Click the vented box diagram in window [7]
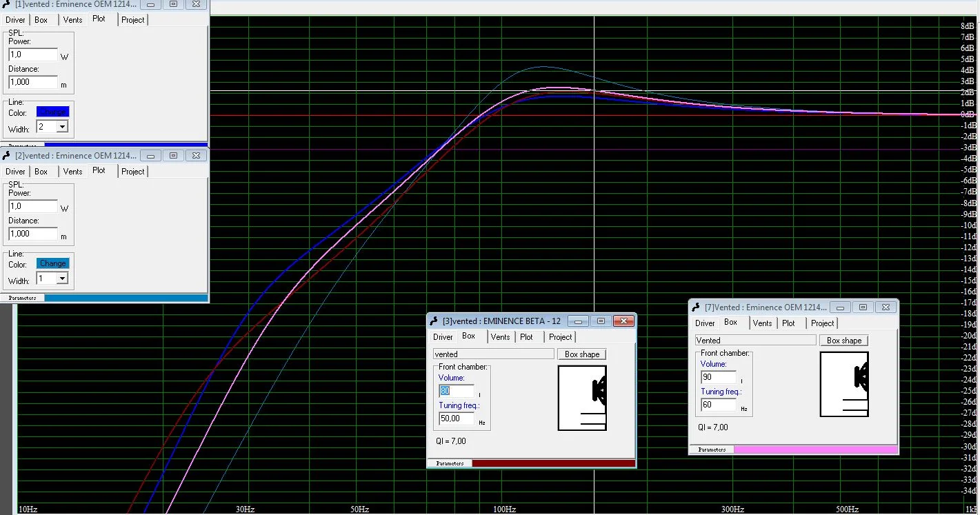Image resolution: width=980 pixels, height=515 pixels. pos(844,384)
